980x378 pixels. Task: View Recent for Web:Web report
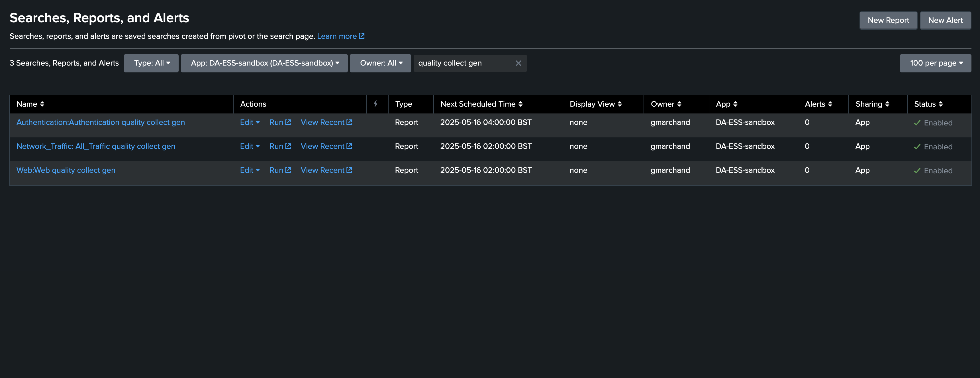[326, 170]
